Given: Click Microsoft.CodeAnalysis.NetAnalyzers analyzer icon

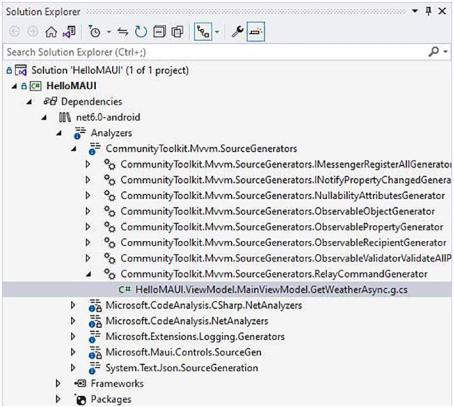Looking at the screenshot, I should tap(95, 321).
